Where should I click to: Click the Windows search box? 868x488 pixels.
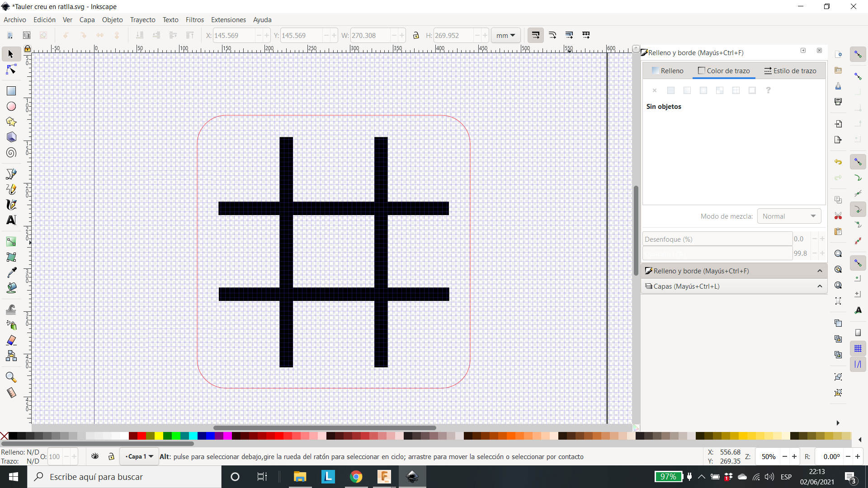(124, 477)
